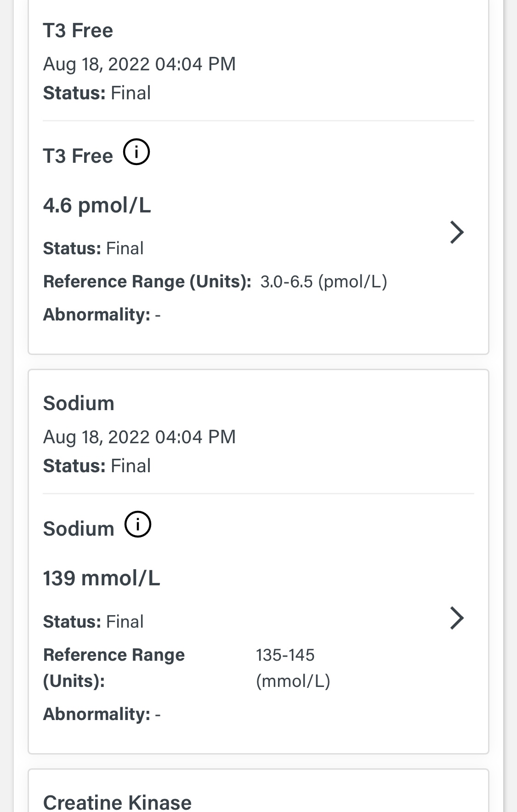Select the Sodium Abnormality field
517x812 pixels.
click(x=102, y=714)
